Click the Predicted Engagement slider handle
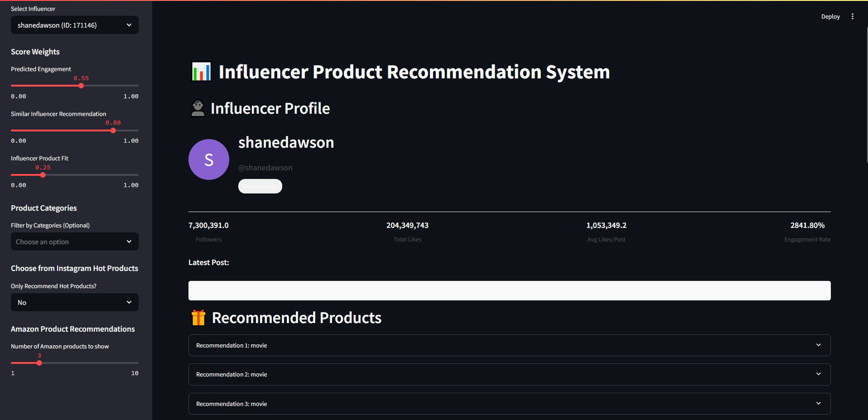Image resolution: width=868 pixels, height=420 pixels. [81, 86]
